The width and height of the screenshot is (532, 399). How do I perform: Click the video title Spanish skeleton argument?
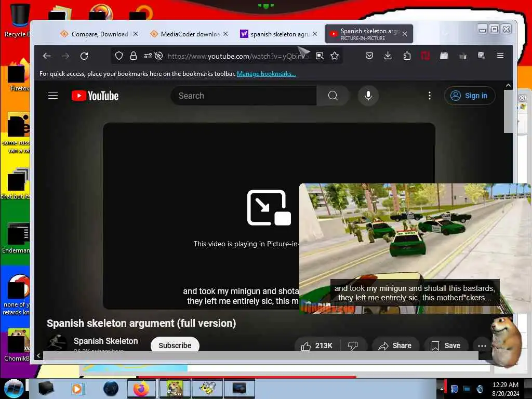pyautogui.click(x=141, y=323)
